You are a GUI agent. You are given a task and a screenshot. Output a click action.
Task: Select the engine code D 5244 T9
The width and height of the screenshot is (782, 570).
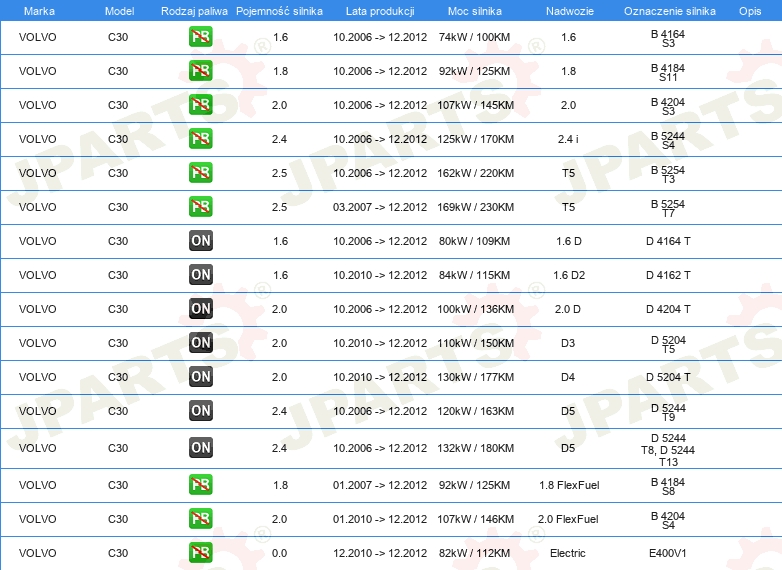click(668, 412)
